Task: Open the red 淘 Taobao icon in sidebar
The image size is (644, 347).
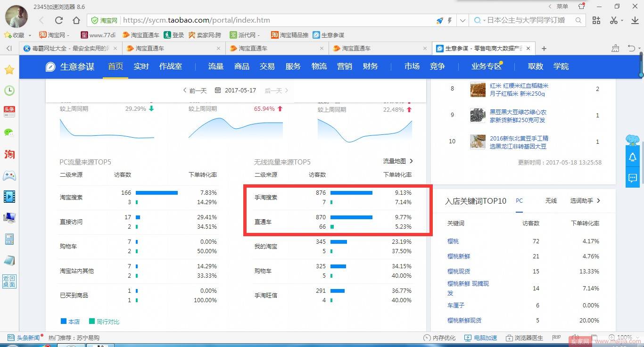Action: (x=9, y=154)
